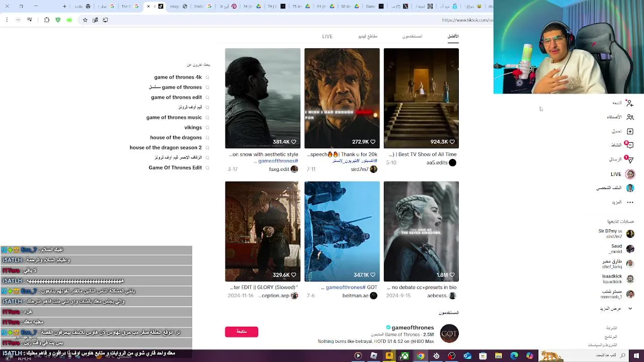
Task: Open the Activity (النشاط) notifications icon
Action: tap(629, 145)
